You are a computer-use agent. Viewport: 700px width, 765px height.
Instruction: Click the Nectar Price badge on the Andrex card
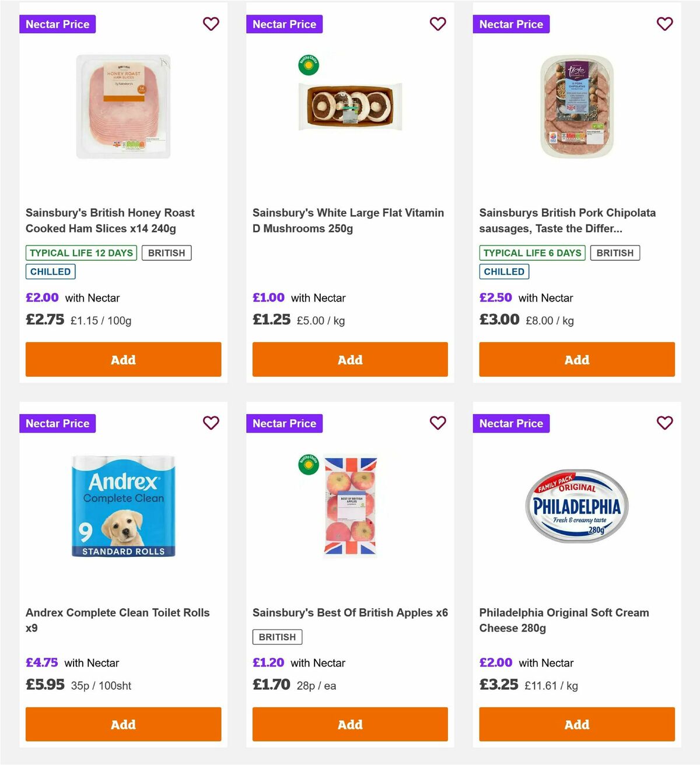point(57,423)
